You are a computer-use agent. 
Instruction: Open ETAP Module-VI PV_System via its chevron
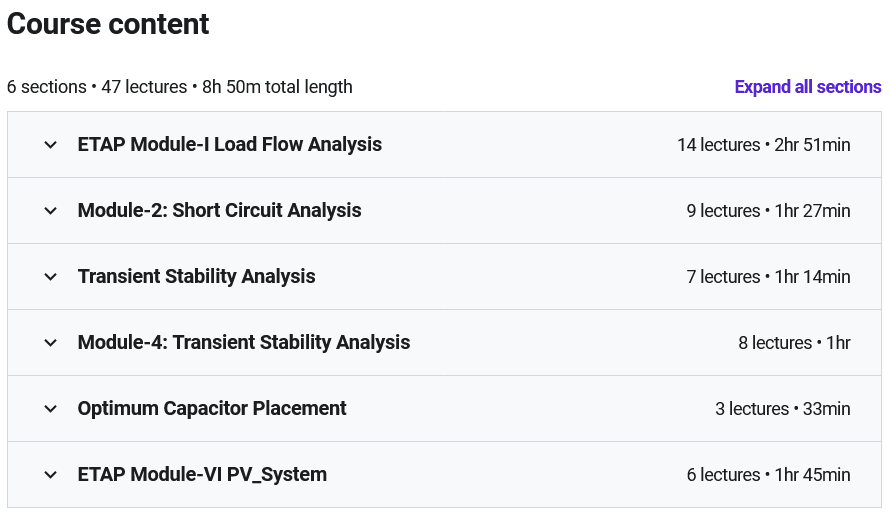(51, 475)
